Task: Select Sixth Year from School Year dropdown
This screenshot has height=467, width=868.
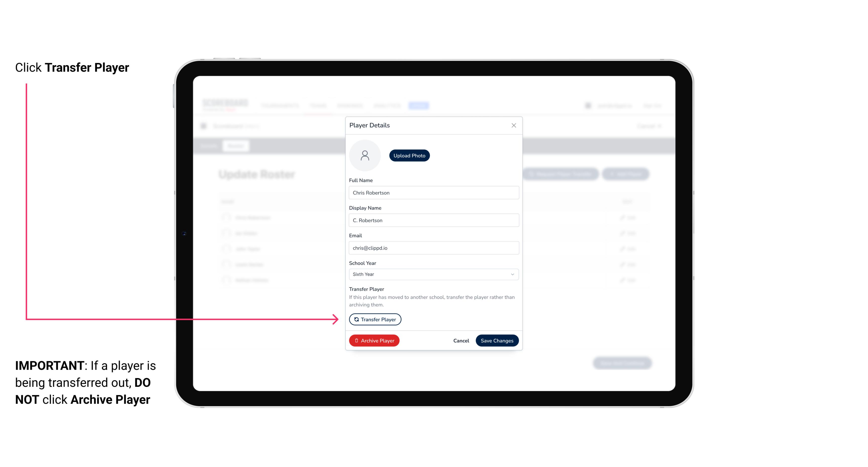Action: 433,274
